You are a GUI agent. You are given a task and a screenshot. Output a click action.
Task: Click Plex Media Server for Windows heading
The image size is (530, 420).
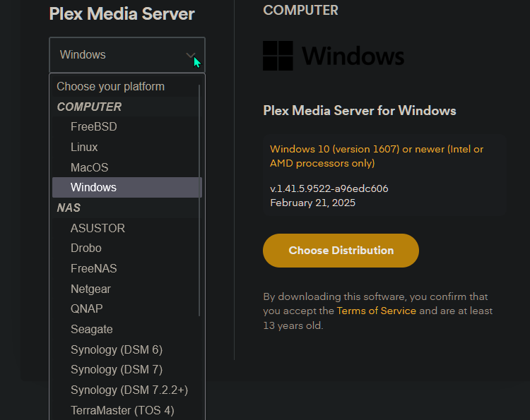tap(360, 111)
